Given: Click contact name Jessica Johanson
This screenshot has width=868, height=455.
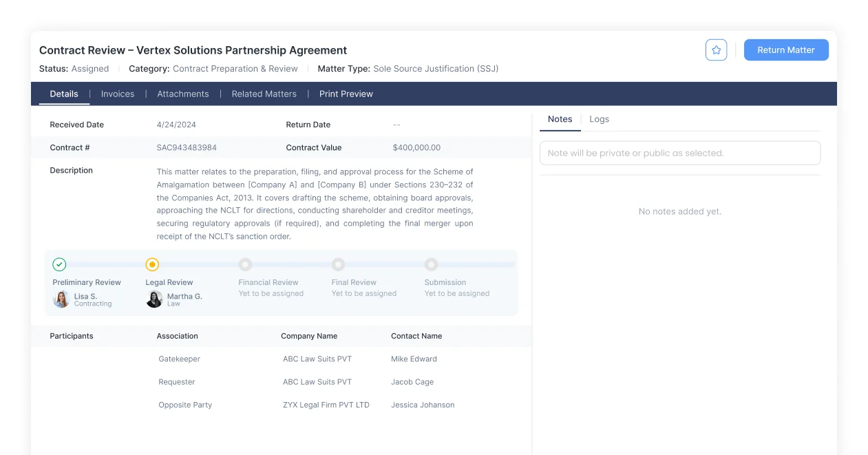Looking at the screenshot, I should (x=423, y=405).
